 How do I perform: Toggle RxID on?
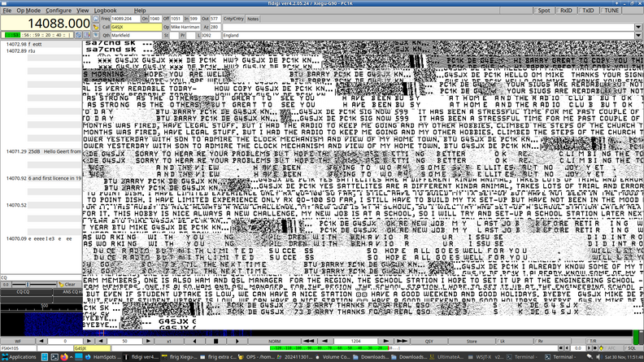pyautogui.click(x=566, y=11)
